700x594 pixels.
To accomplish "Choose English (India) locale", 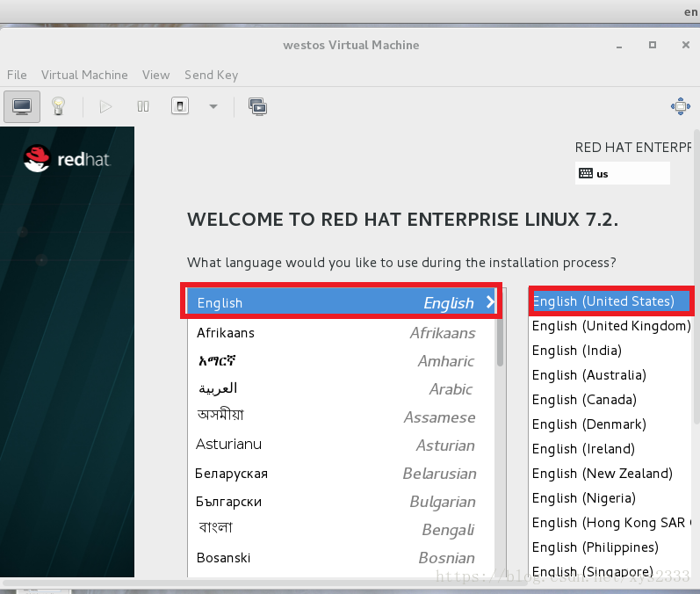I will (x=610, y=350).
